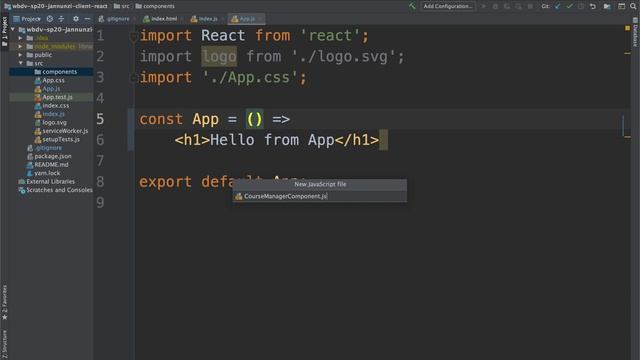Screen dimensions: 640x360
Task: Open App.js in project tree
Action: coord(47,89)
